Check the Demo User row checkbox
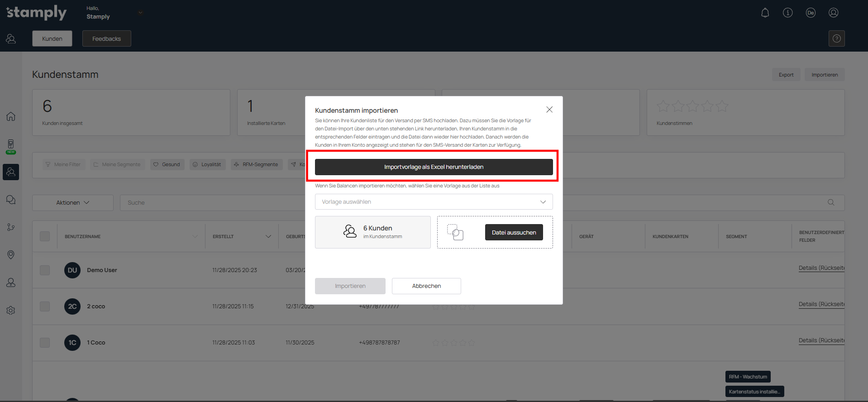The height and width of the screenshot is (402, 868). tap(45, 270)
